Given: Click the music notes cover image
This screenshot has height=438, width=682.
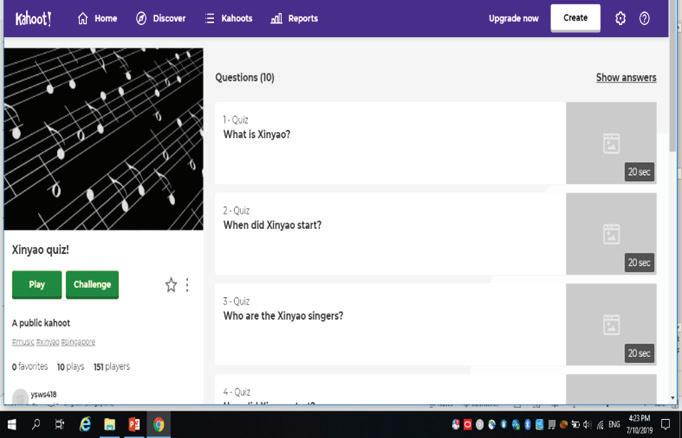Looking at the screenshot, I should click(104, 139).
